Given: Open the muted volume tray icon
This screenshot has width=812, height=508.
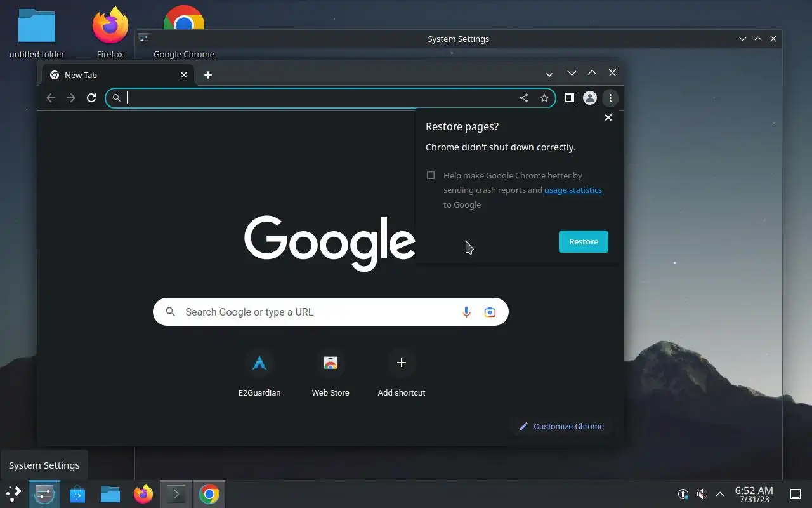Looking at the screenshot, I should coord(702,493).
